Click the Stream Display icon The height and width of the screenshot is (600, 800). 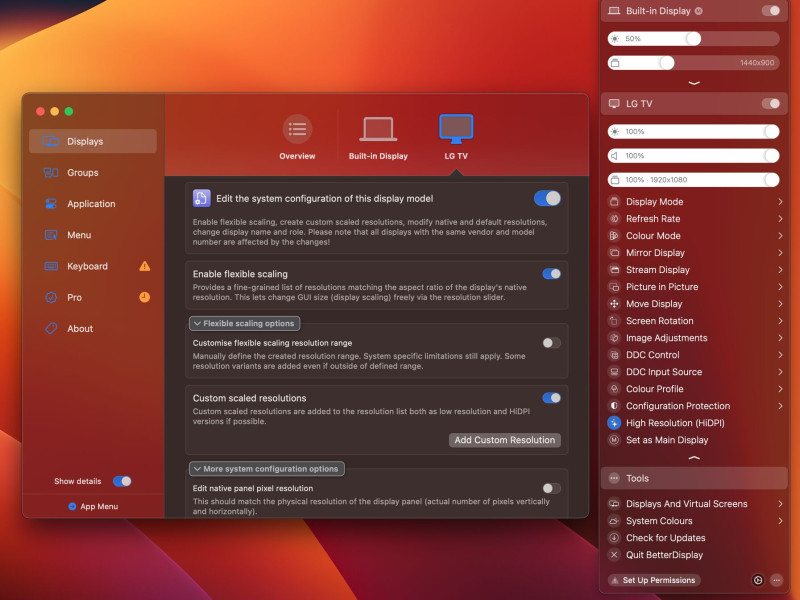point(614,270)
